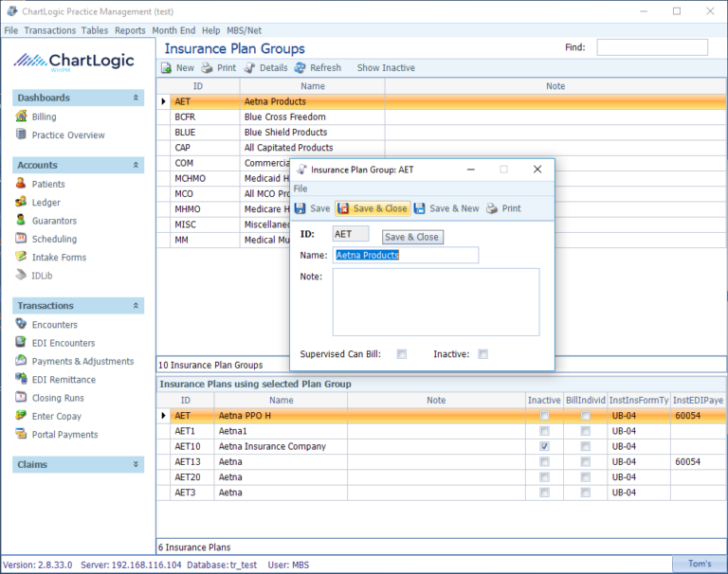Open the Ledger icon
This screenshot has height=574, width=728.
[x=21, y=202]
